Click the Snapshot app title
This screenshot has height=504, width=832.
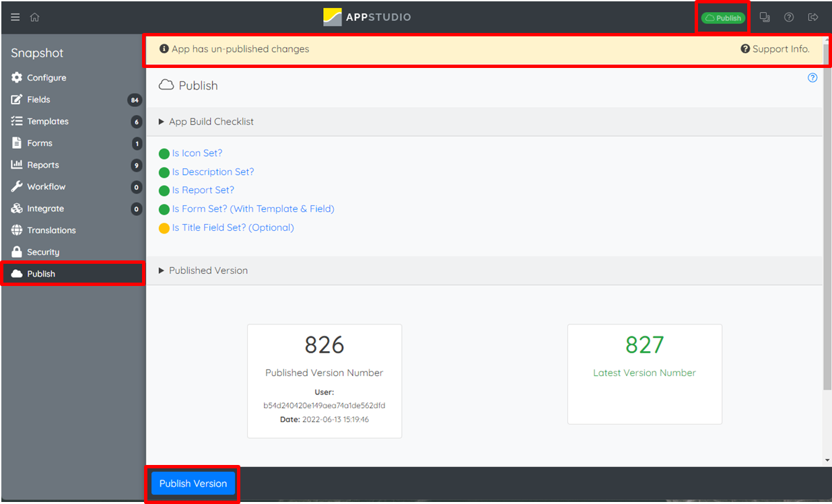(37, 53)
